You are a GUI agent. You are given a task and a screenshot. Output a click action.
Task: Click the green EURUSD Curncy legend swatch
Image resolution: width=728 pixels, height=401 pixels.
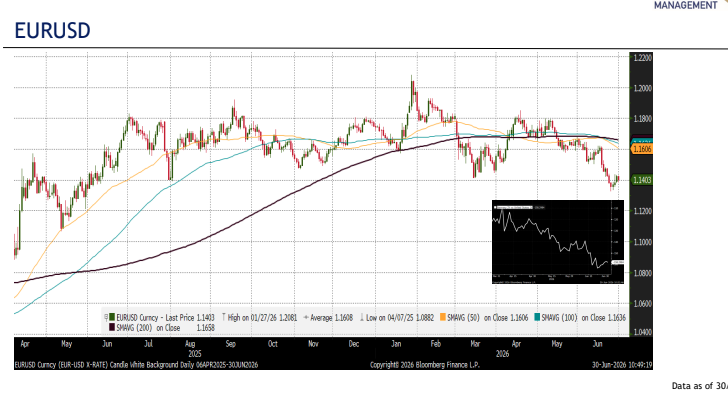click(x=112, y=317)
